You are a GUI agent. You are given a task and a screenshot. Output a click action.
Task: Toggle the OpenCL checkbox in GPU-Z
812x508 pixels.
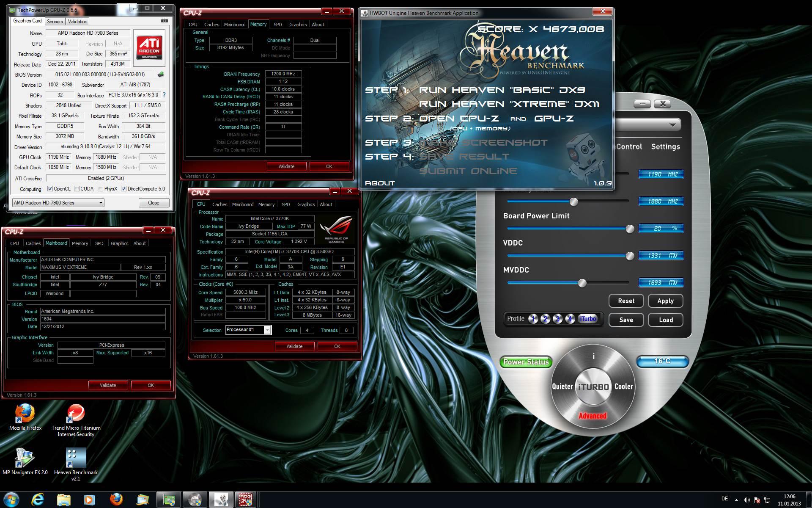coord(50,189)
